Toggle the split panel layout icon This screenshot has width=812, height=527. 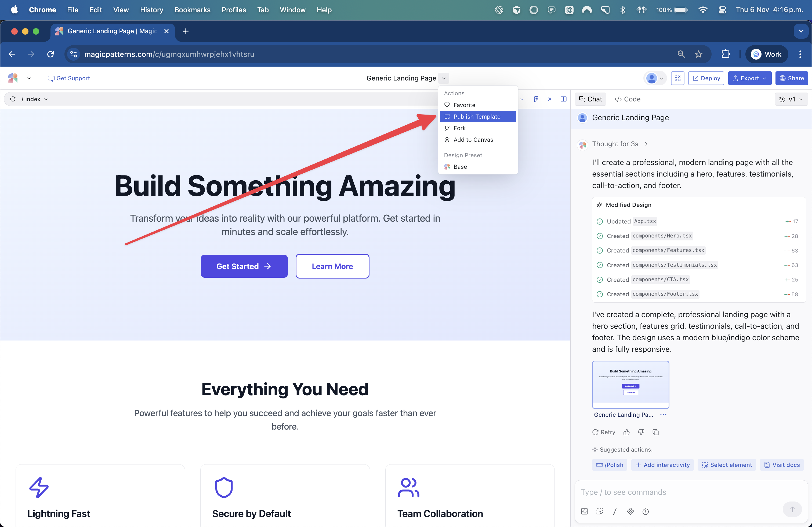point(563,99)
